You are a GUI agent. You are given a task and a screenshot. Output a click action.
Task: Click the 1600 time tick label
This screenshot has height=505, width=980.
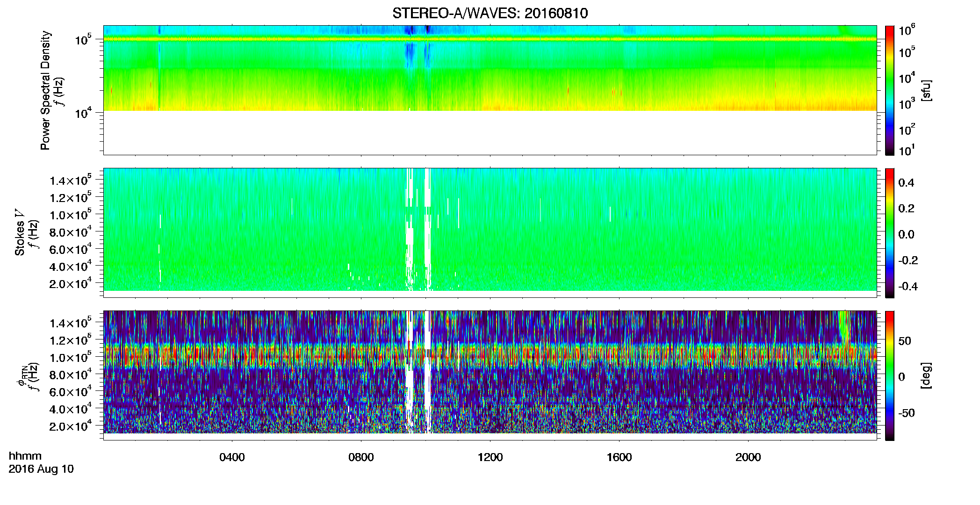(619, 457)
